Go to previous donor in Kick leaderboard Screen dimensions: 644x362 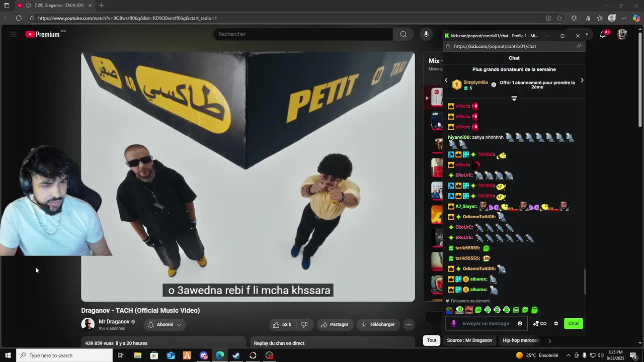tap(446, 80)
